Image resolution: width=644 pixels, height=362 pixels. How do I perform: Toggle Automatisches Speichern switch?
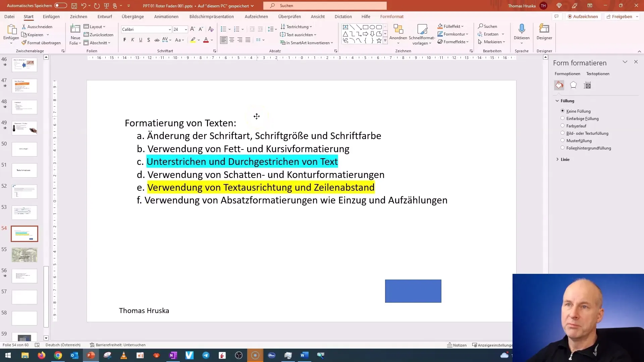(x=60, y=6)
